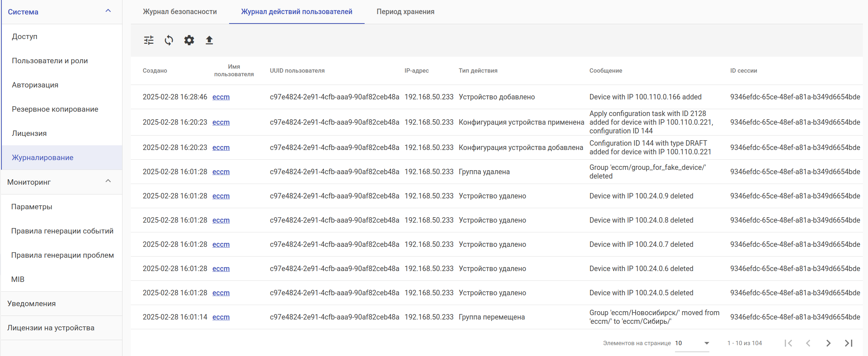Open Лицензии на устройства section
The height and width of the screenshot is (356, 868).
(51, 328)
